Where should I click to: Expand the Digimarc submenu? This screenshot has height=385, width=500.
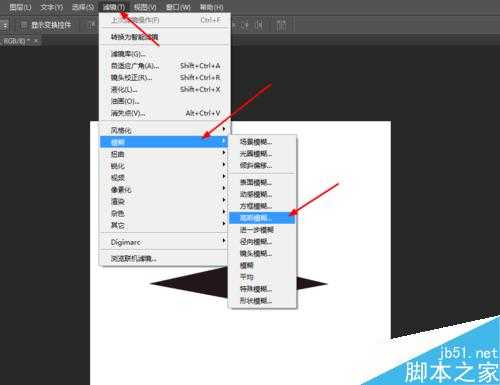point(164,242)
